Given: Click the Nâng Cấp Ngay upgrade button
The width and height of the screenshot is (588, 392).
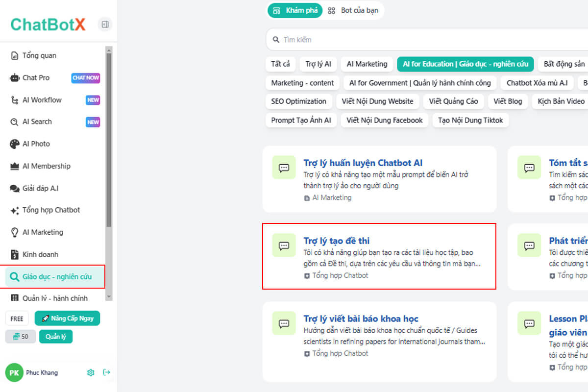Looking at the screenshot, I should point(67,318).
